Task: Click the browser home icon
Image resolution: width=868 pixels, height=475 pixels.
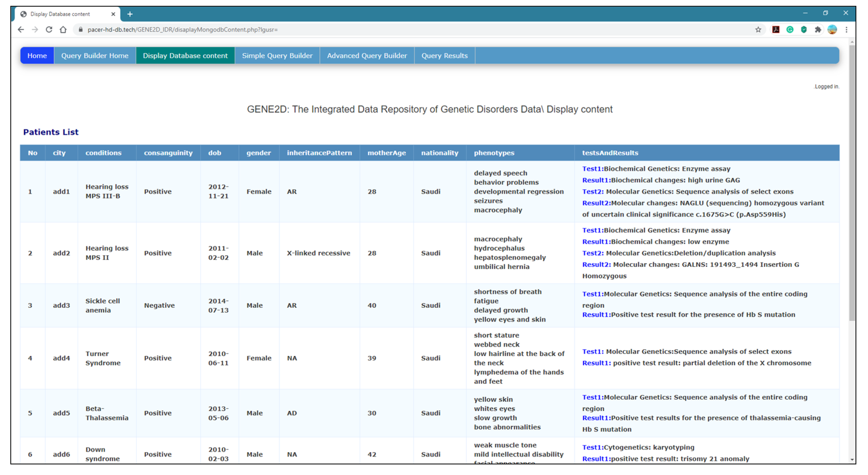Action: coord(63,30)
